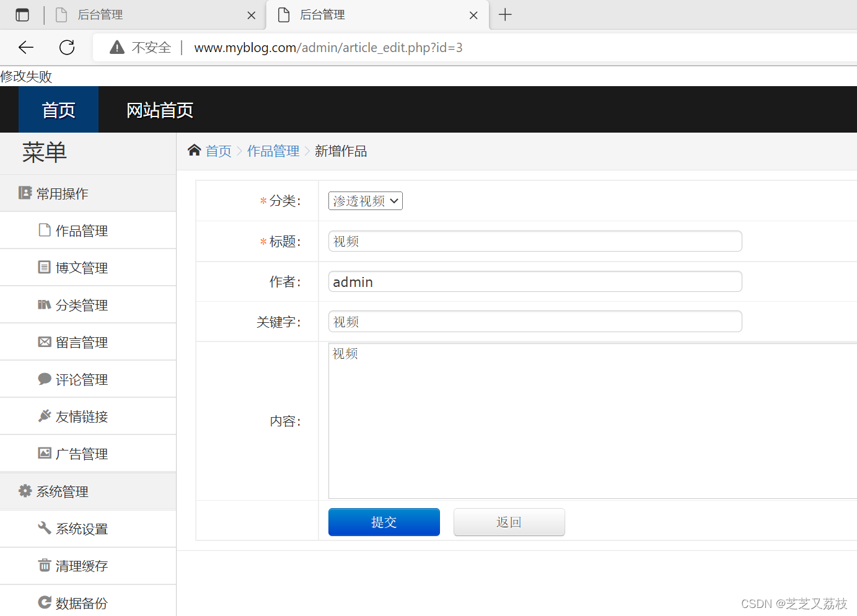Click the trash icon beside 清理缓存

click(45, 565)
